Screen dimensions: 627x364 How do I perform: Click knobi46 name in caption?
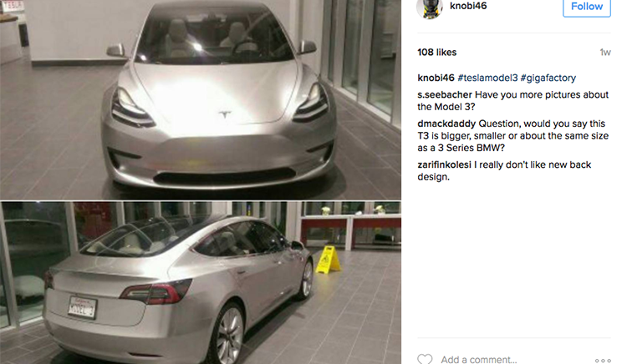coord(436,78)
